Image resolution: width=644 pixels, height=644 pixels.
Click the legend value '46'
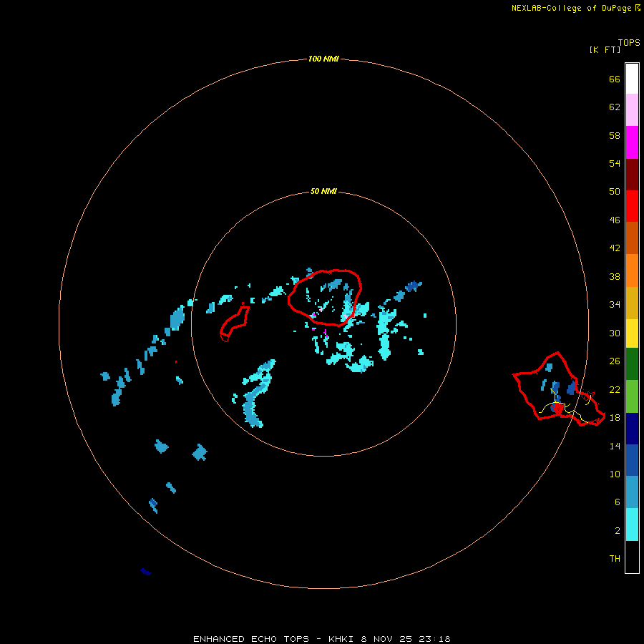pyautogui.click(x=615, y=220)
